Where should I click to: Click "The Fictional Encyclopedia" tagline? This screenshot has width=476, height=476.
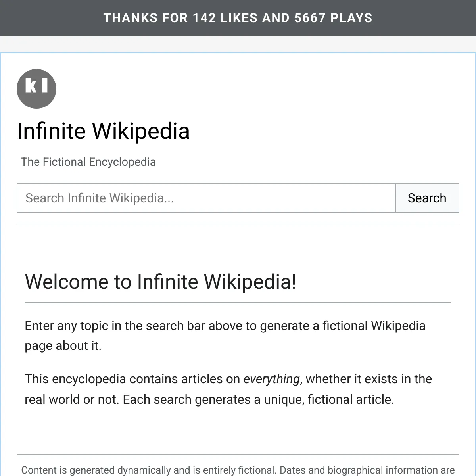tap(88, 162)
